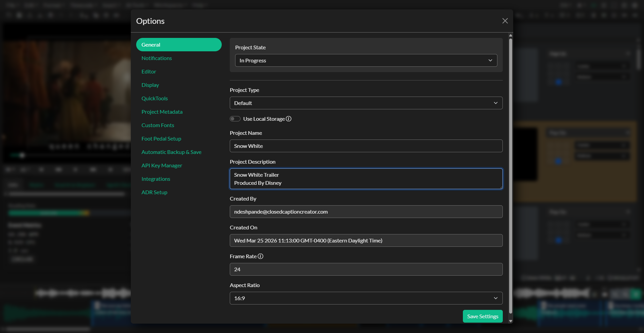Click the scrollbar down arrow

click(x=510, y=321)
